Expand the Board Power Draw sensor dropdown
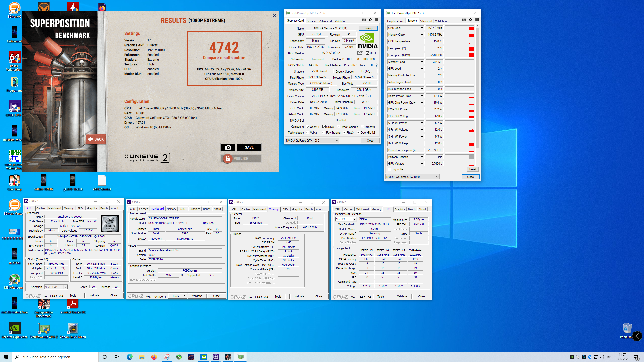Screen dimensions: 644x362 (x=422, y=96)
